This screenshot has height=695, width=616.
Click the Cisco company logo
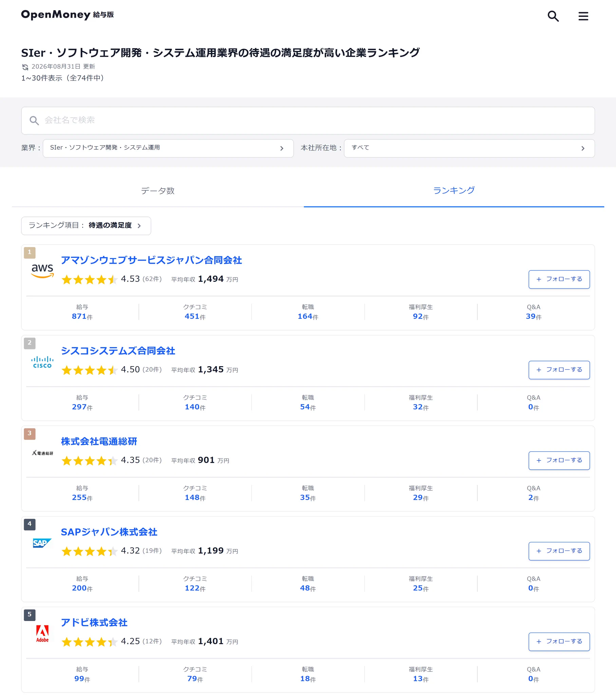click(x=42, y=362)
